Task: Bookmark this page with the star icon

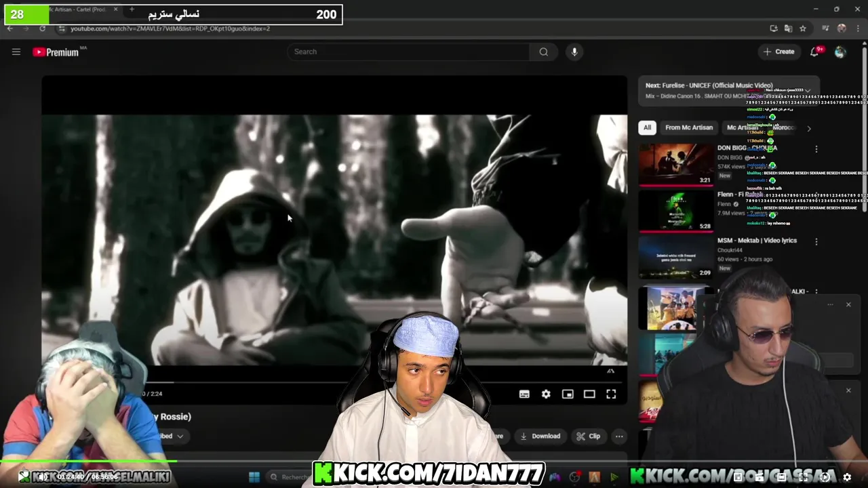Action: coord(803,28)
